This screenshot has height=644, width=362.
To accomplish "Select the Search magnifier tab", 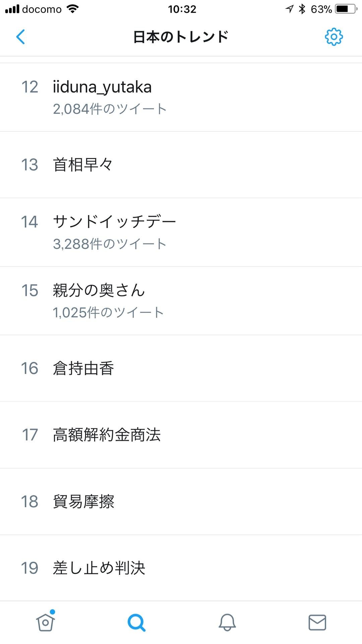I will pyautogui.click(x=136, y=623).
